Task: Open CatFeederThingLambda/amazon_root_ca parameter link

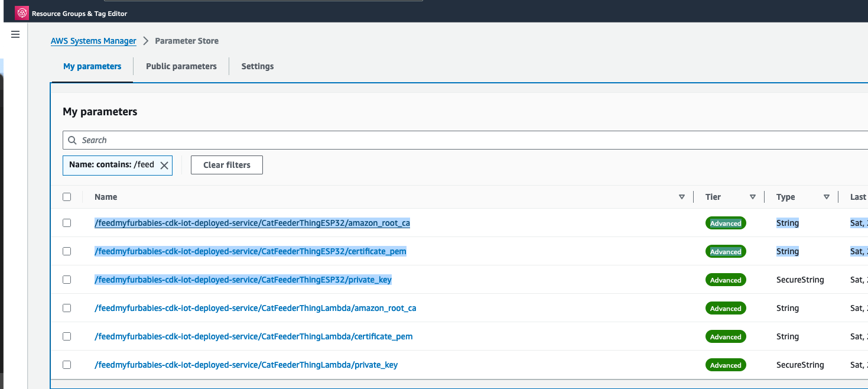Action: [x=255, y=308]
